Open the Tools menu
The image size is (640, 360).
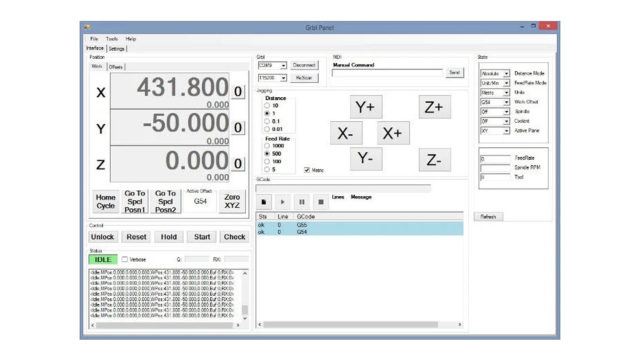point(112,39)
